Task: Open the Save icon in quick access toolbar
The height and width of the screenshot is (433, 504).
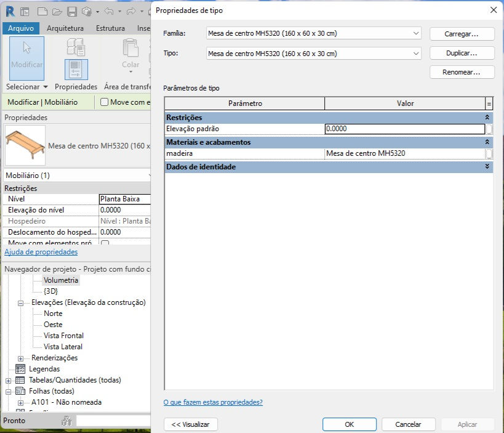Action: pyautogui.click(x=72, y=12)
